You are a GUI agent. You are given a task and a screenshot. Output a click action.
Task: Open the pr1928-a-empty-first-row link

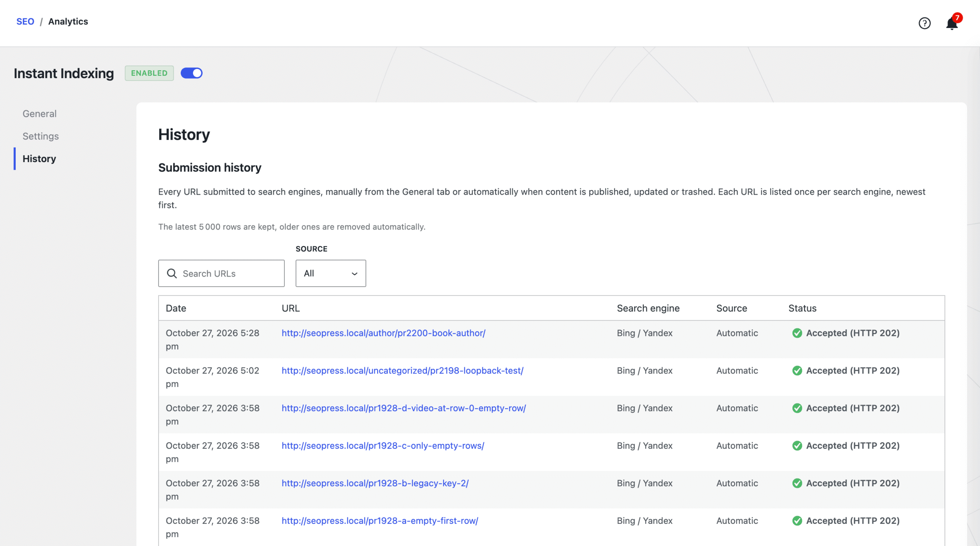pyautogui.click(x=380, y=521)
